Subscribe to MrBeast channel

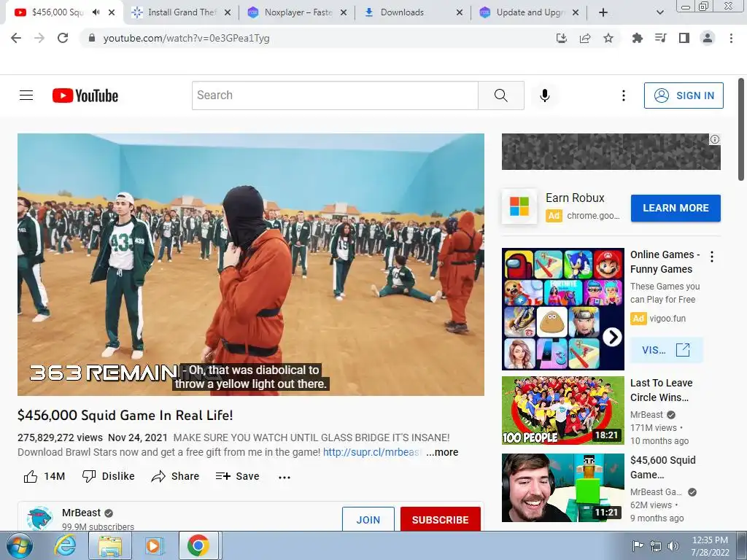coord(440,519)
